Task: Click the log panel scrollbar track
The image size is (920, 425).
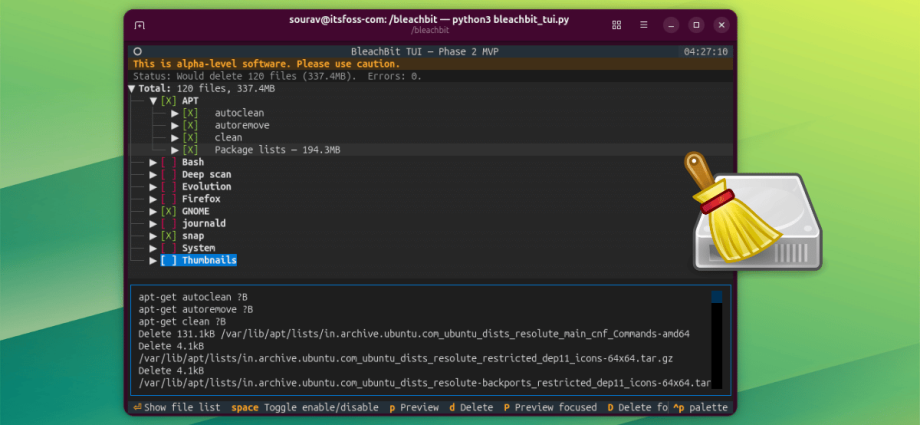Action: tap(716, 346)
